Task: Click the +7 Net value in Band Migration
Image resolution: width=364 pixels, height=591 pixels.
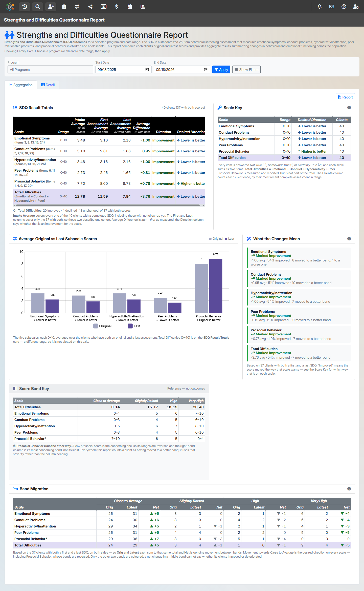Action: 154,539
